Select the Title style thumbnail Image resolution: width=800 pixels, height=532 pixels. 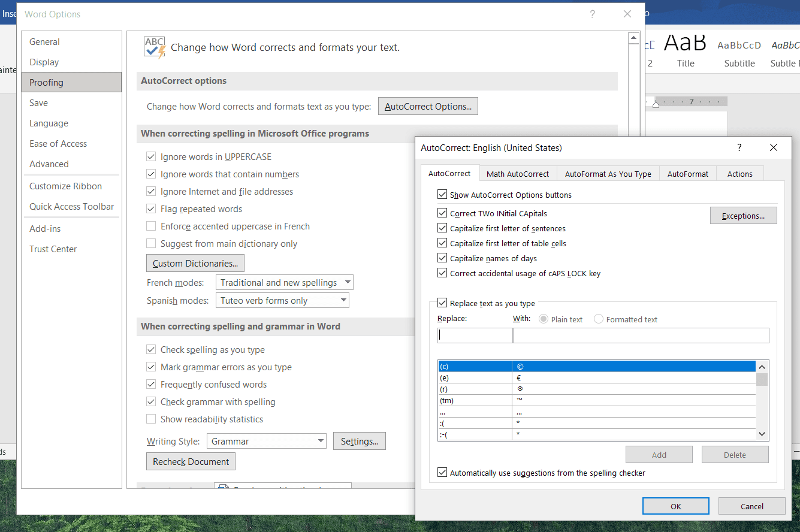(686, 50)
